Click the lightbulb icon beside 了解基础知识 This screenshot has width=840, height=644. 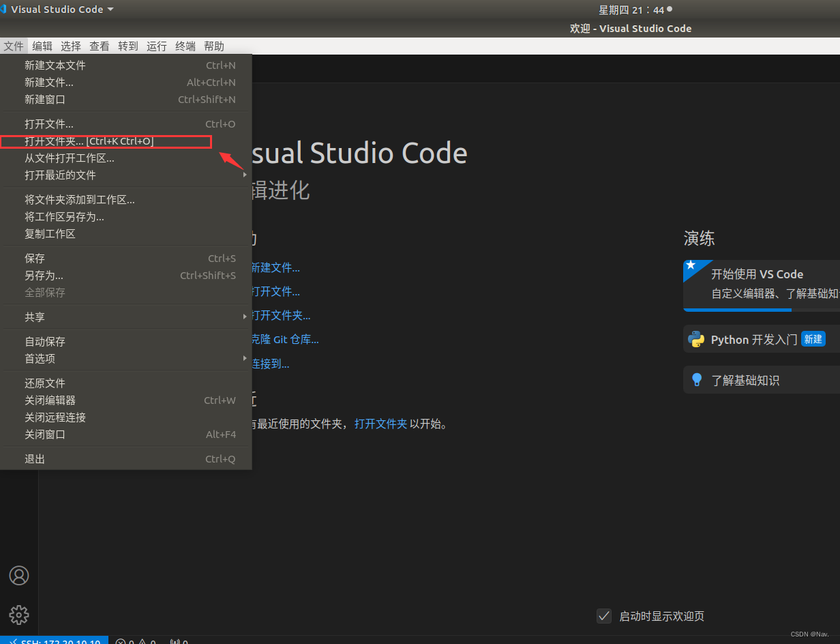pos(696,380)
